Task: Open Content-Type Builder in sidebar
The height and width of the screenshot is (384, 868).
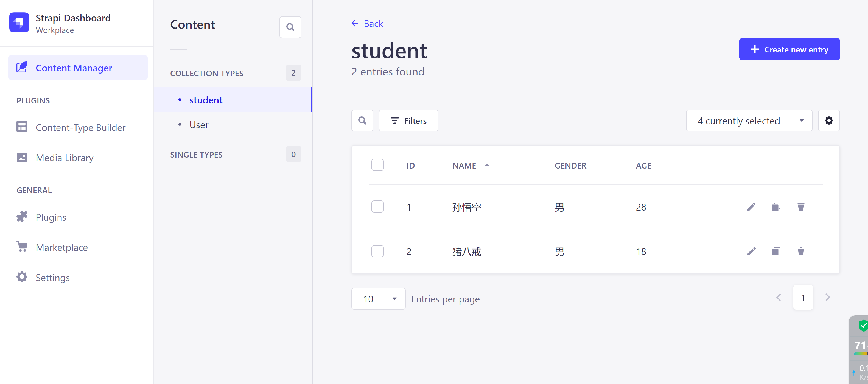Action: (x=80, y=127)
